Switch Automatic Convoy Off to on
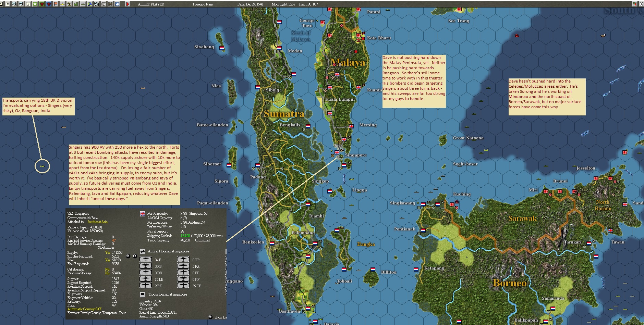 (84, 309)
